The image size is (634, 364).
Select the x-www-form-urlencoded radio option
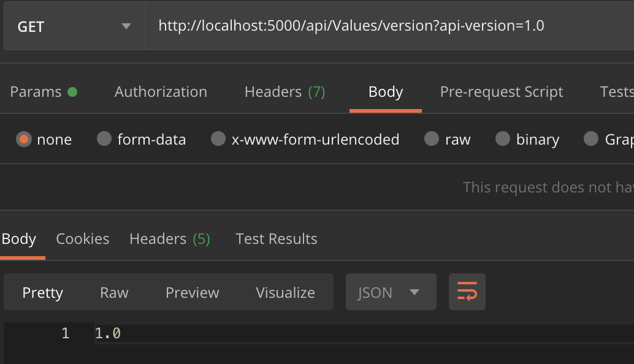tap(218, 138)
